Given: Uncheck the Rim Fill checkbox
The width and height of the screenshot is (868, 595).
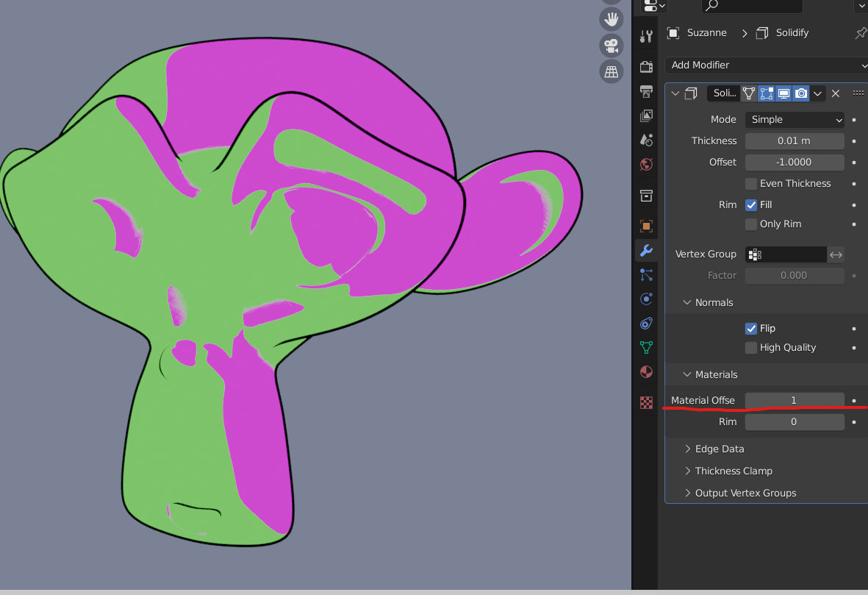Looking at the screenshot, I should tap(751, 205).
